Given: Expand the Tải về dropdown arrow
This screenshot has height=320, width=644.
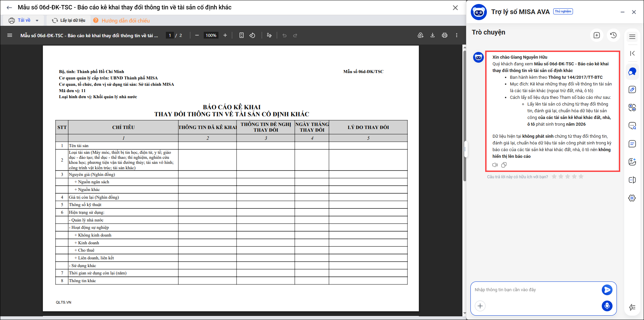Looking at the screenshot, I should point(37,20).
